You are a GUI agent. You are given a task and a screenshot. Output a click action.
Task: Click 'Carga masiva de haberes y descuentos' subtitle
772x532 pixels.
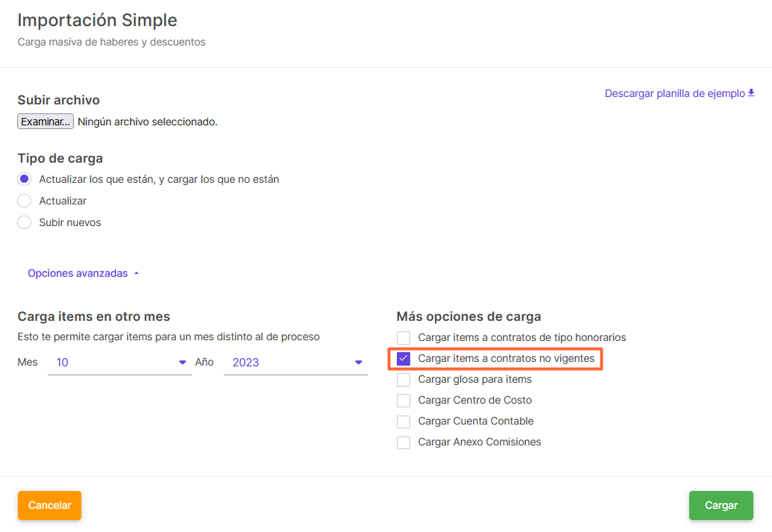pyautogui.click(x=111, y=43)
